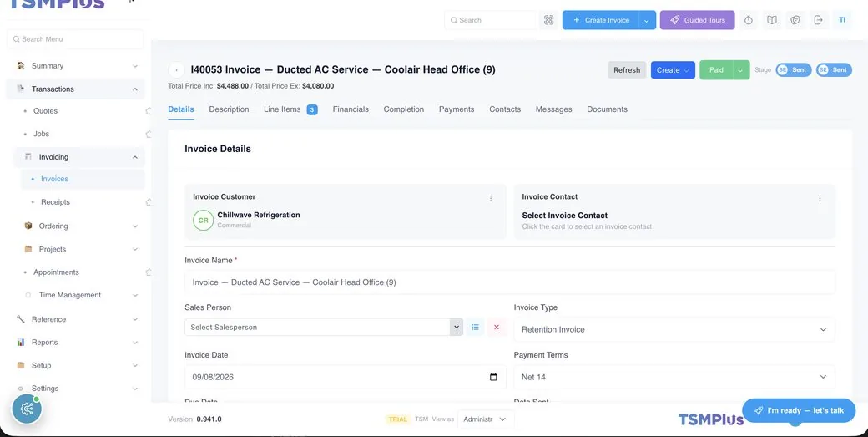Open the Payment Terms Net 14 dropdown

[674, 377]
